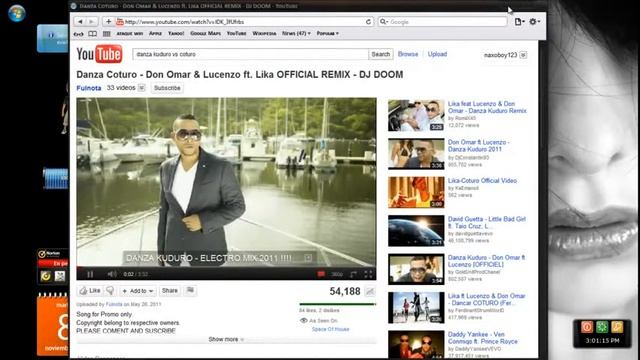Viewport: 640px width, 360px height.
Task: Open the Google Maps bookmark
Action: [205, 33]
